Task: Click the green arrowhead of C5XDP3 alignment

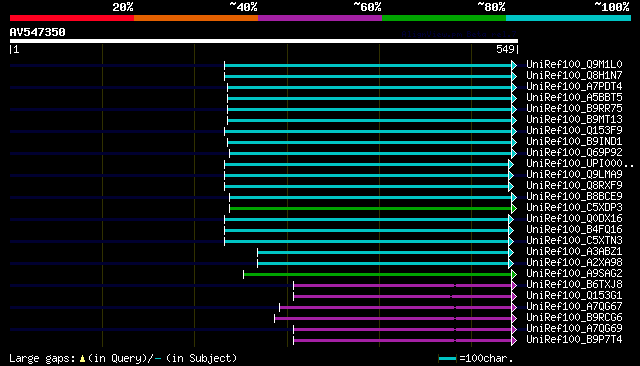Action: tap(514, 209)
